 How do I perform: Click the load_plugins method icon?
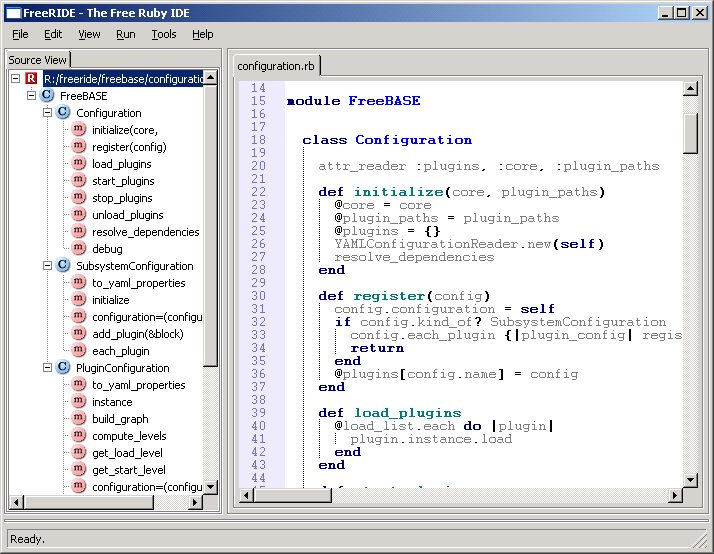click(x=79, y=164)
